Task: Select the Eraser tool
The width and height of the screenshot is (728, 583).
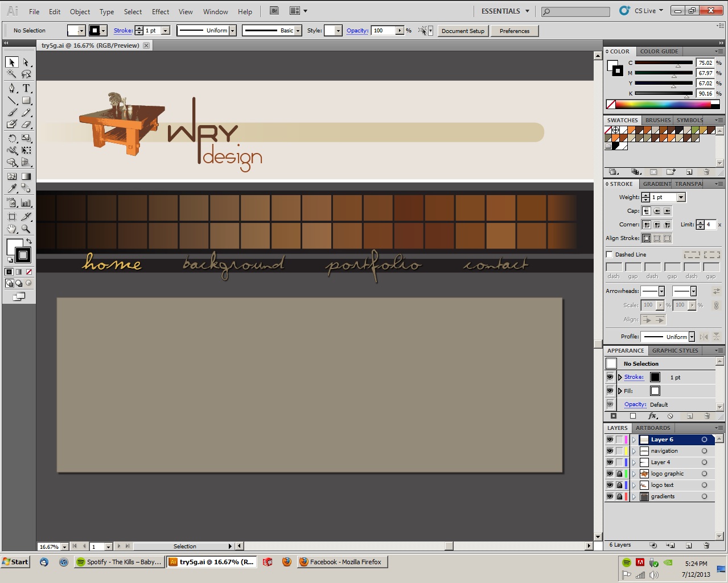Action: (26, 125)
